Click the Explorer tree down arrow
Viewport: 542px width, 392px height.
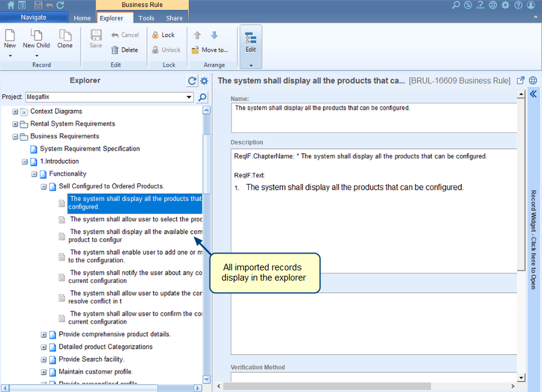point(207,379)
